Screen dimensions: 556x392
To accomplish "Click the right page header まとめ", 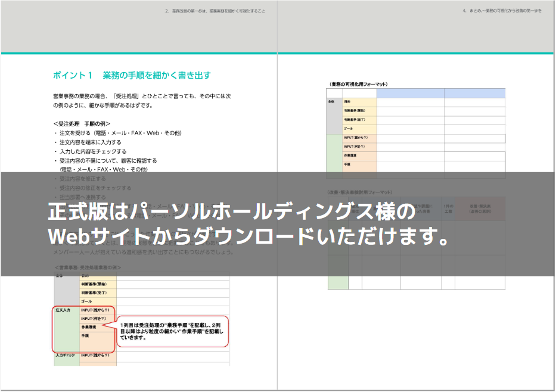I will tap(502, 11).
